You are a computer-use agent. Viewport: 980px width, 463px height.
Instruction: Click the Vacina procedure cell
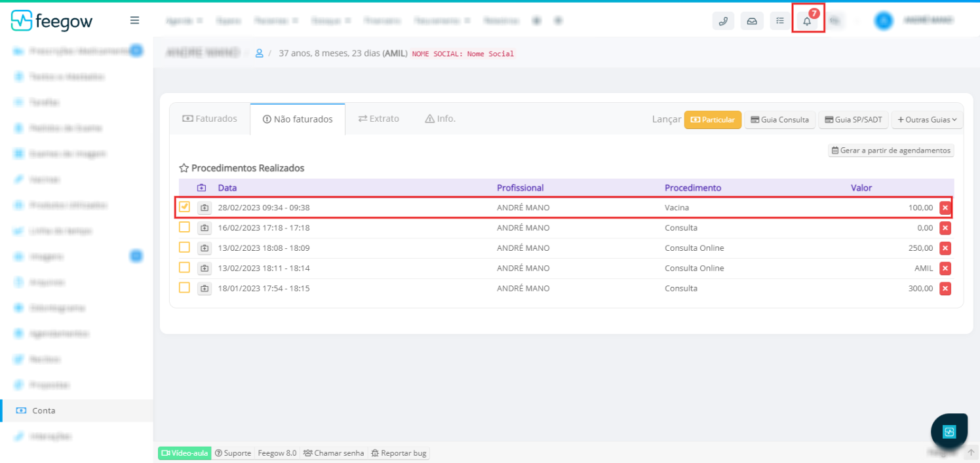pyautogui.click(x=676, y=208)
